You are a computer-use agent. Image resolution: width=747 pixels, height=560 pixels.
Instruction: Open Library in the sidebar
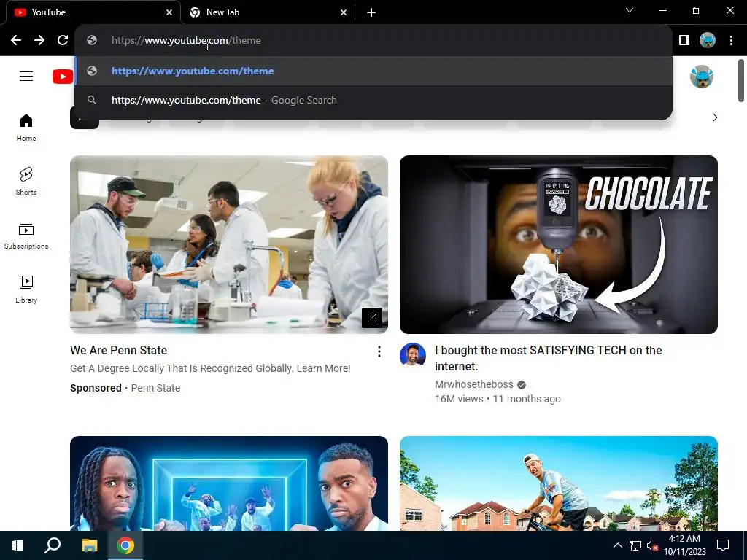[x=26, y=289]
